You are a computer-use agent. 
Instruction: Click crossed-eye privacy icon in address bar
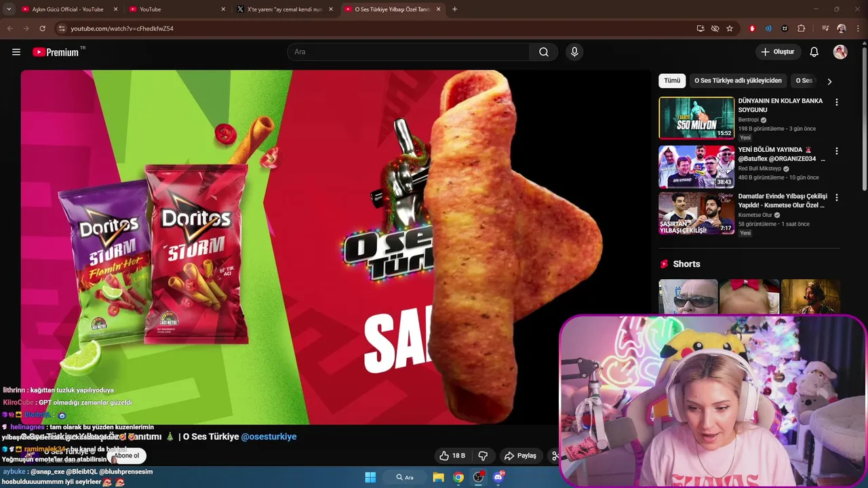(715, 28)
